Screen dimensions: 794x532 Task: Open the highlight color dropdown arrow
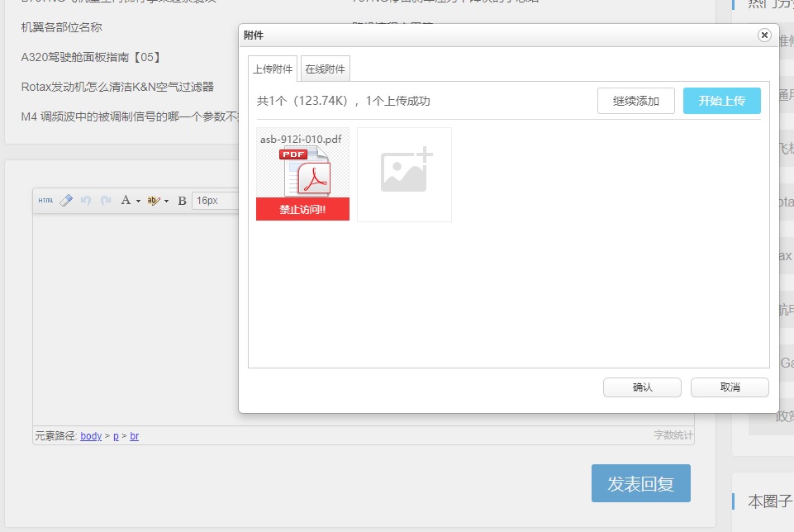pyautogui.click(x=166, y=201)
